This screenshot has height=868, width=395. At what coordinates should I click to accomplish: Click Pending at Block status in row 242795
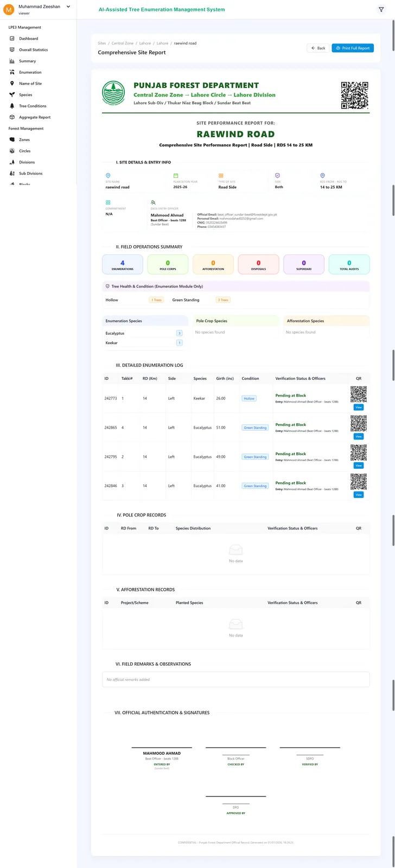(x=291, y=454)
